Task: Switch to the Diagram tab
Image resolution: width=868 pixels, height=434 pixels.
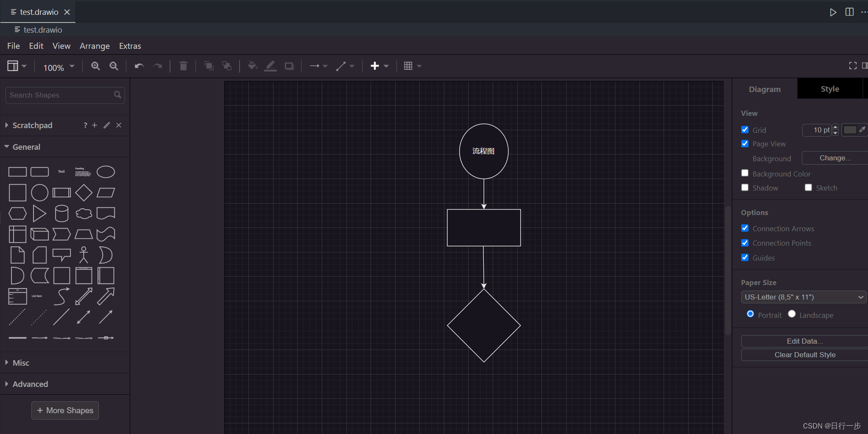Action: click(765, 89)
